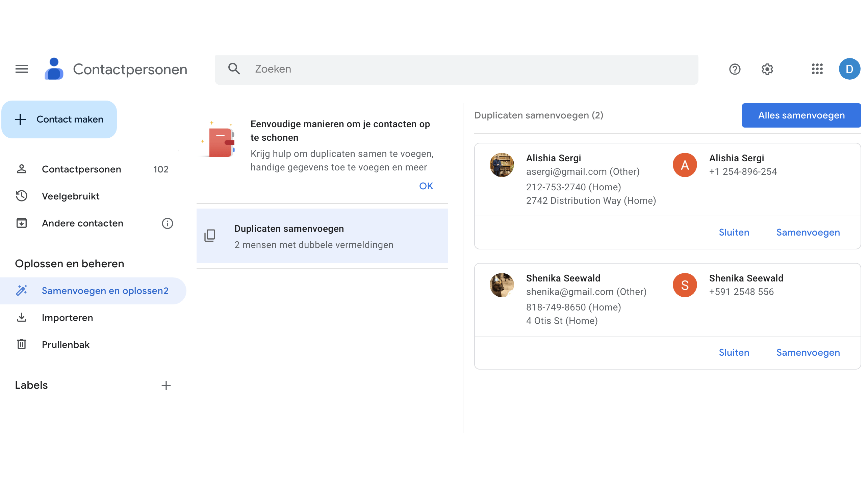Open the settings gear menu
This screenshot has width=868, height=488.
point(767,69)
